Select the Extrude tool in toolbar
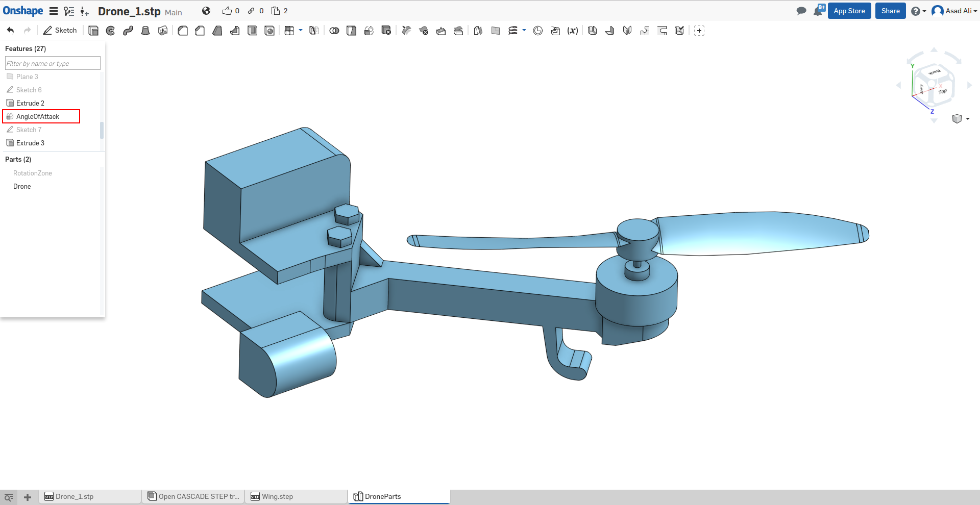This screenshot has height=505, width=980. pos(93,31)
